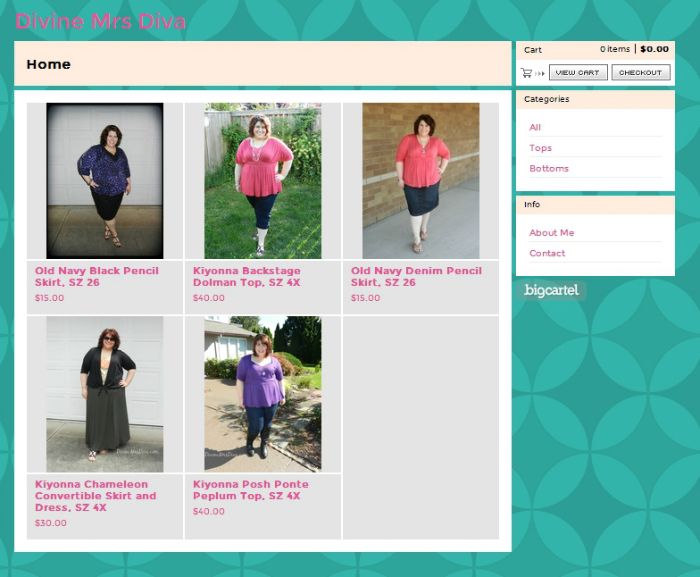The width and height of the screenshot is (700, 577).
Task: Click the View Cart button
Action: pyautogui.click(x=578, y=72)
